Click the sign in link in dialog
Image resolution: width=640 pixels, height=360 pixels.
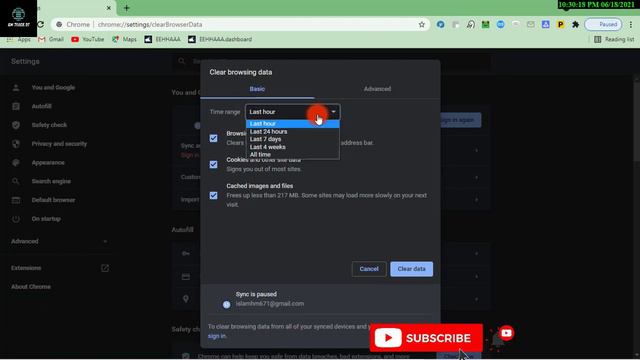pyautogui.click(x=217, y=336)
